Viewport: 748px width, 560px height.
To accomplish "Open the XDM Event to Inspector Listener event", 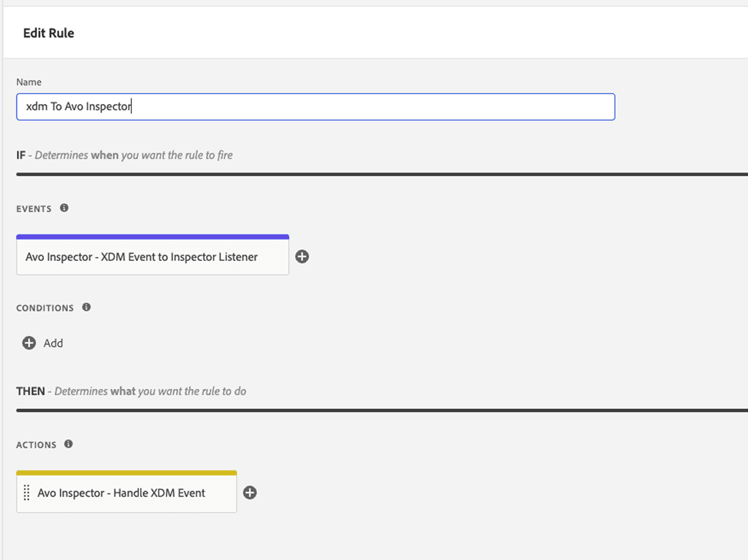I will pos(141,257).
